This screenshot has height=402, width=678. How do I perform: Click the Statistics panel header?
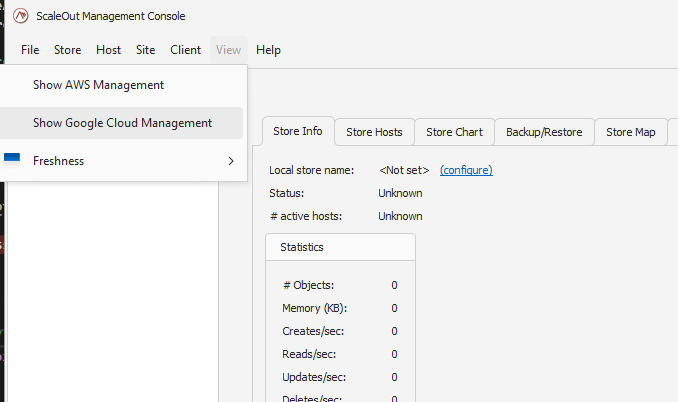(x=341, y=247)
